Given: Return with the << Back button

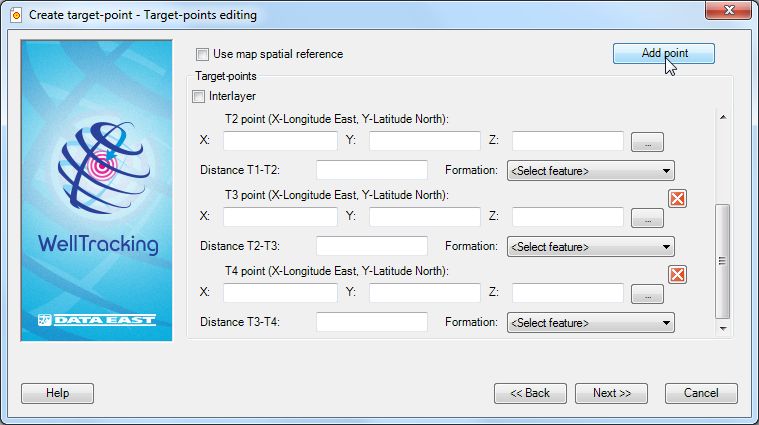Looking at the screenshot, I should (x=530, y=393).
